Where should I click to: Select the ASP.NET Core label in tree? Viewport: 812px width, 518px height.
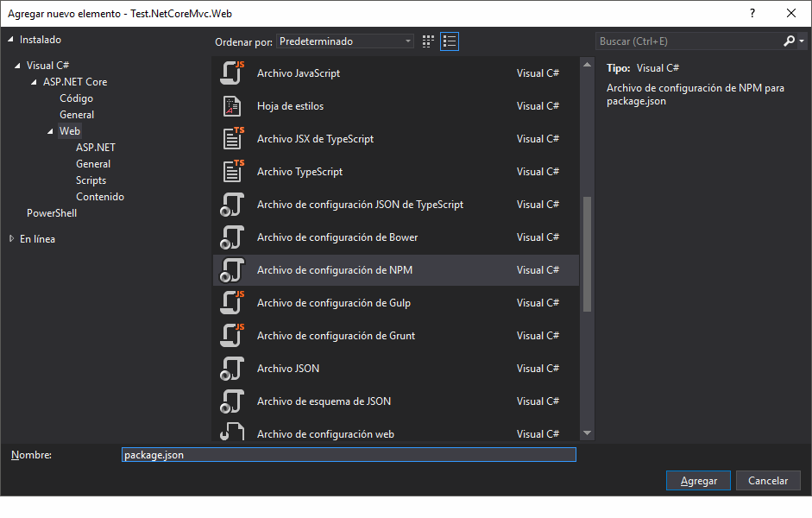pyautogui.click(x=75, y=82)
